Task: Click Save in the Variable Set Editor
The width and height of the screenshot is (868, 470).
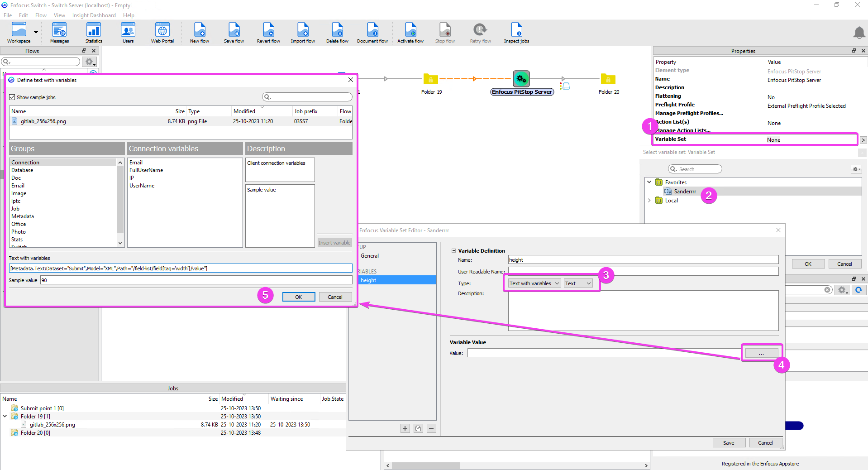Action: tap(729, 443)
